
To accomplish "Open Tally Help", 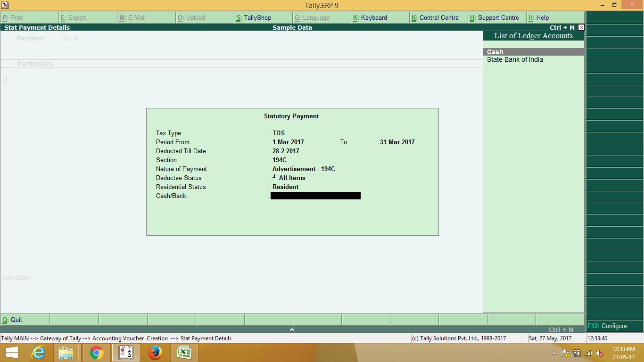I will [x=539, y=17].
